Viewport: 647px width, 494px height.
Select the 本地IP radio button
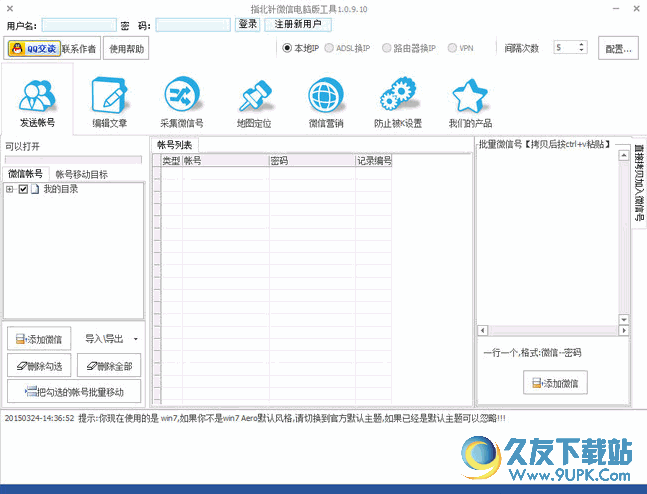coord(287,48)
